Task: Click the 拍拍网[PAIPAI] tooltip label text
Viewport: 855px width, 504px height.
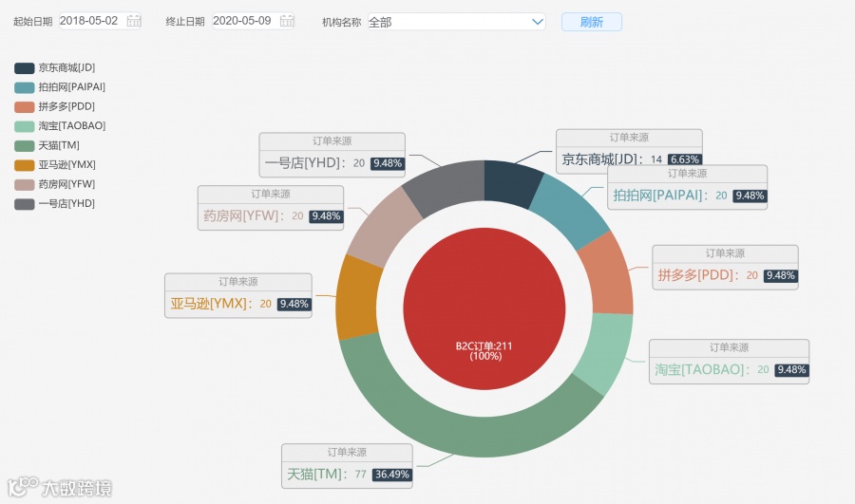Action: click(658, 196)
